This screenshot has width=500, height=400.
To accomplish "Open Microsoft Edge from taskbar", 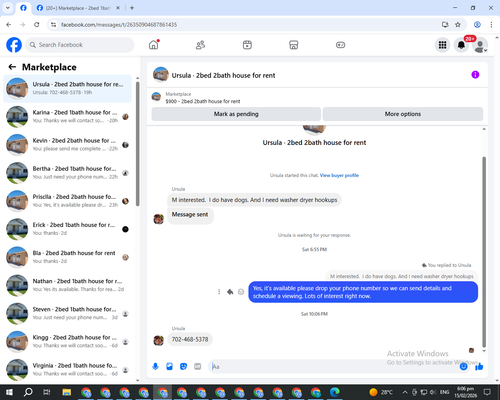I will (334, 392).
